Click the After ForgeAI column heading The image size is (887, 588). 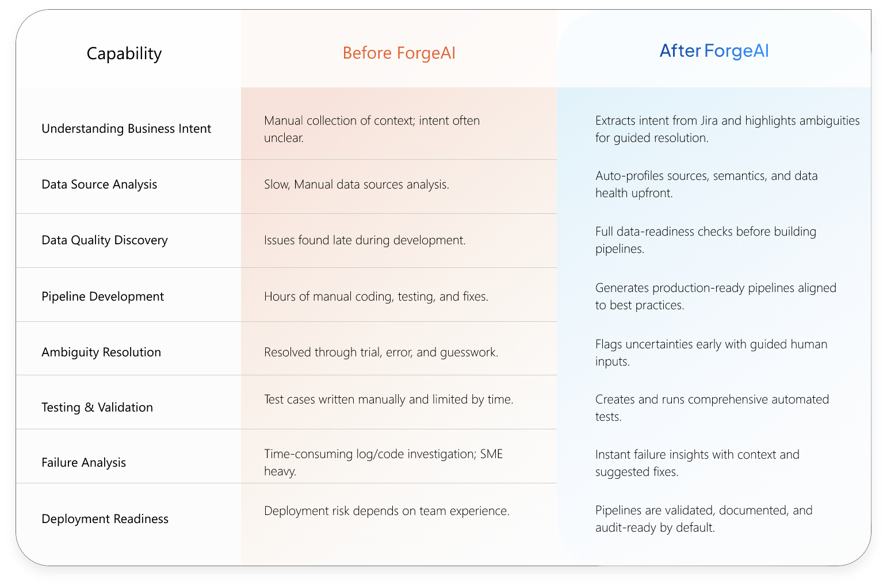tap(714, 51)
